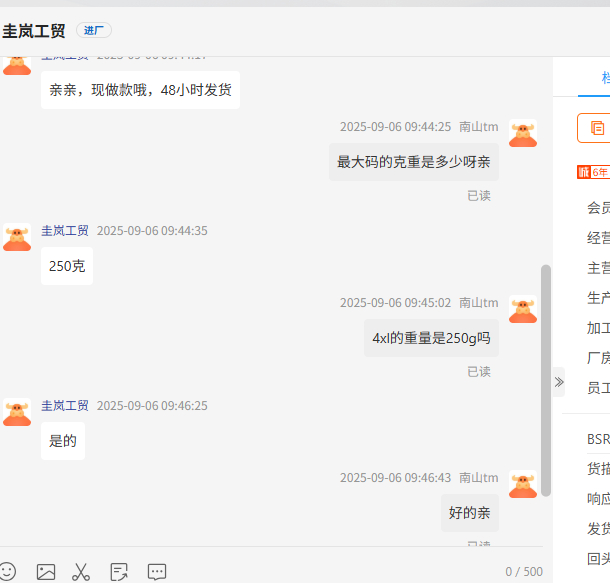The width and height of the screenshot is (610, 583).
Task: Collapse the right panel with double-chevron
Action: point(559,381)
